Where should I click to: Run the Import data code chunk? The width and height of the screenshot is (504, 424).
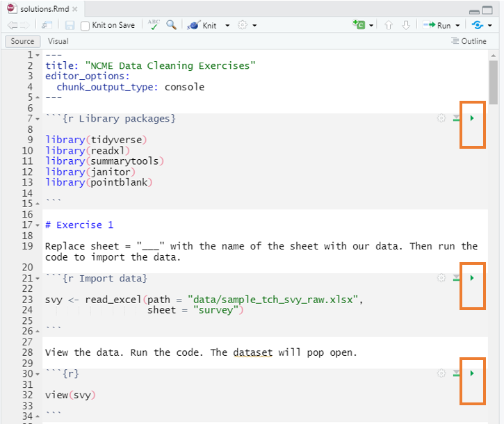pos(472,278)
